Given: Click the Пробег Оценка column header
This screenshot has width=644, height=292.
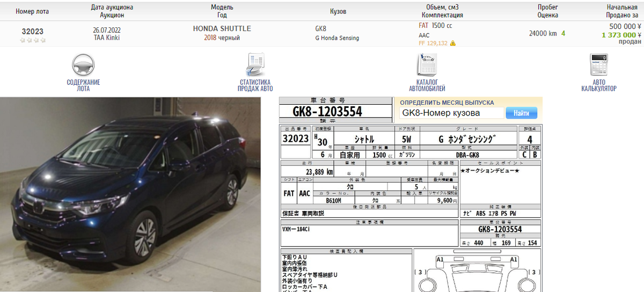Looking at the screenshot, I should click(548, 11).
